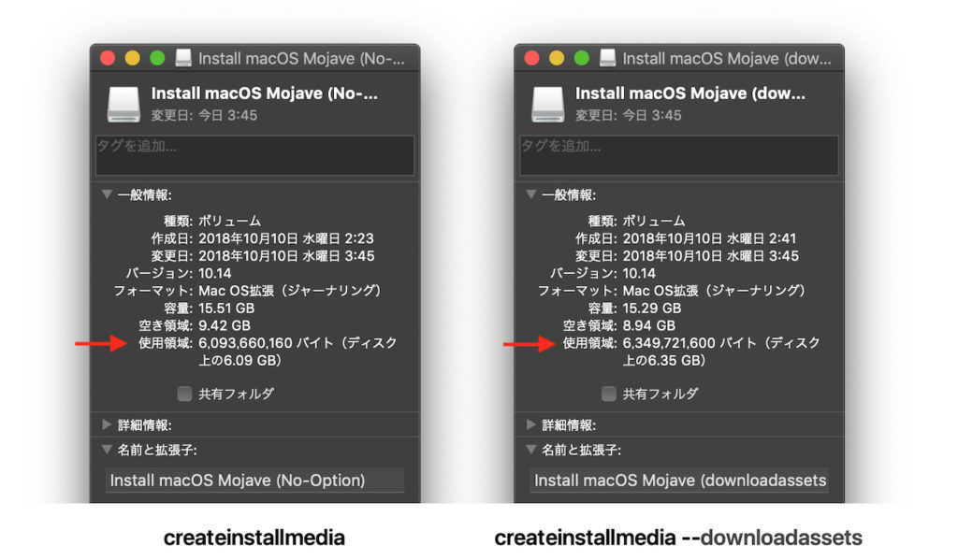The image size is (958, 560).
Task: Click the title text Install macOS Mojave (dow…
Action: [x=725, y=57]
